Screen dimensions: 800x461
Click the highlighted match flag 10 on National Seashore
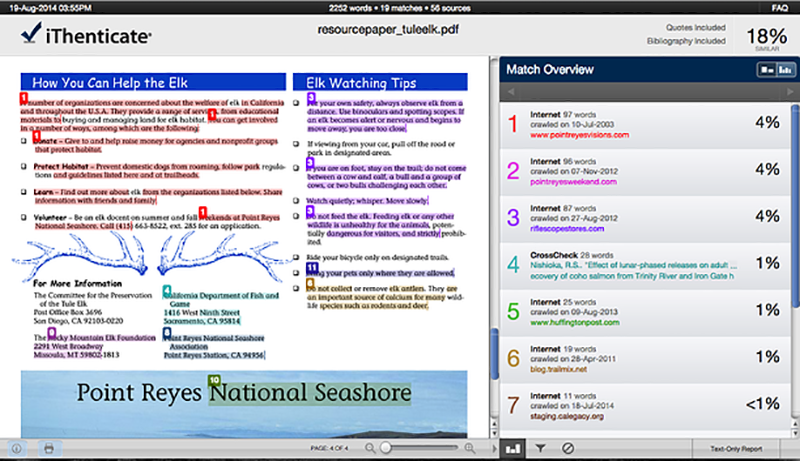coord(214,380)
